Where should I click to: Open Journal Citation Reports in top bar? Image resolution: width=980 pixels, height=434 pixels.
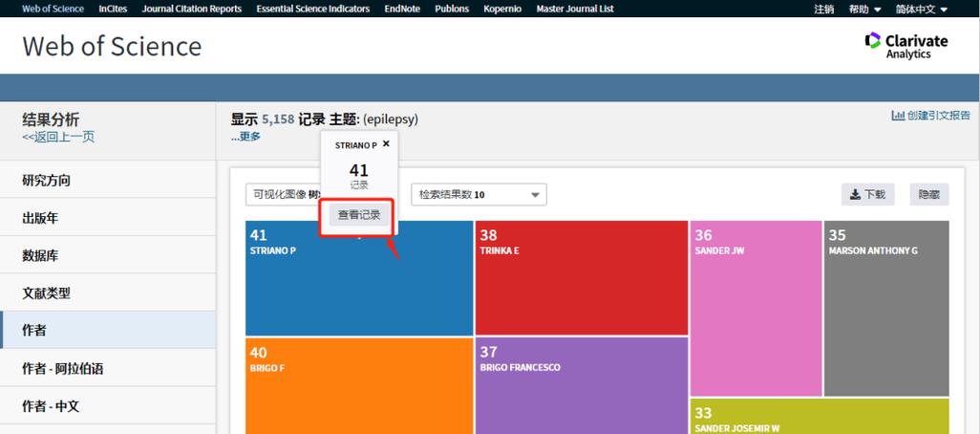[x=192, y=9]
